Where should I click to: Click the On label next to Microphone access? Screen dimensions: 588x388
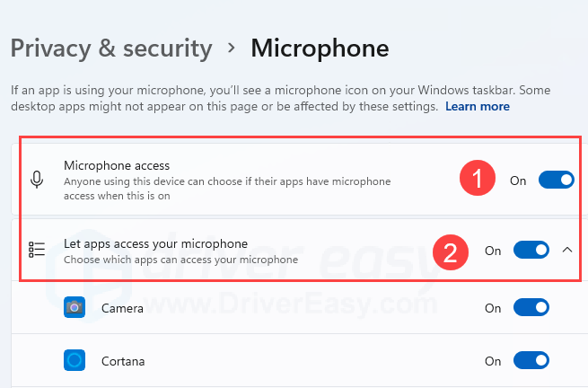point(518,181)
